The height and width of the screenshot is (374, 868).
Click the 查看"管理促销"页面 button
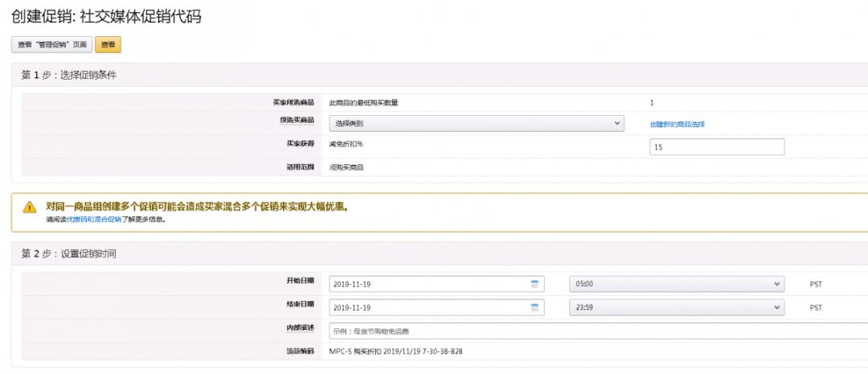[x=52, y=45]
